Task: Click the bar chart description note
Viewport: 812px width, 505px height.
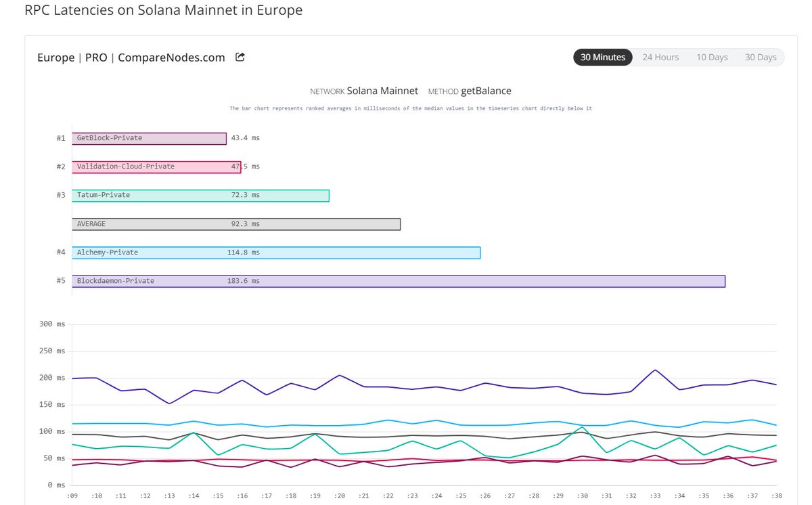Action: click(x=411, y=108)
